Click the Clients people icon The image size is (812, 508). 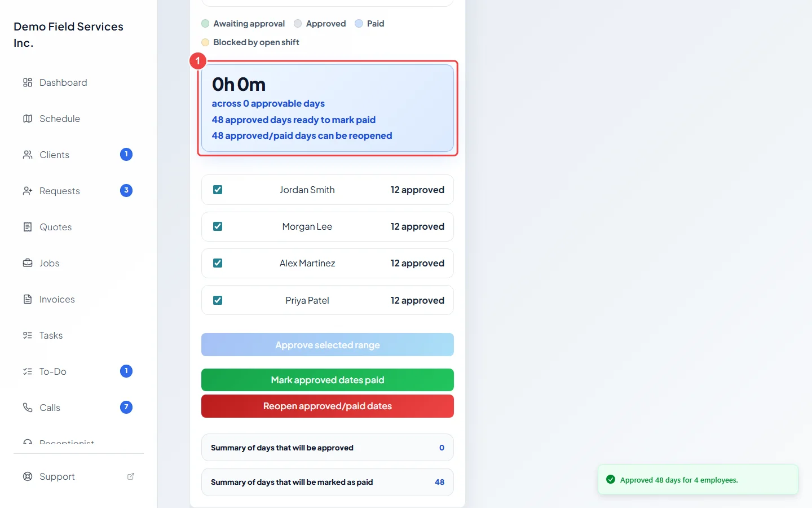click(x=27, y=155)
